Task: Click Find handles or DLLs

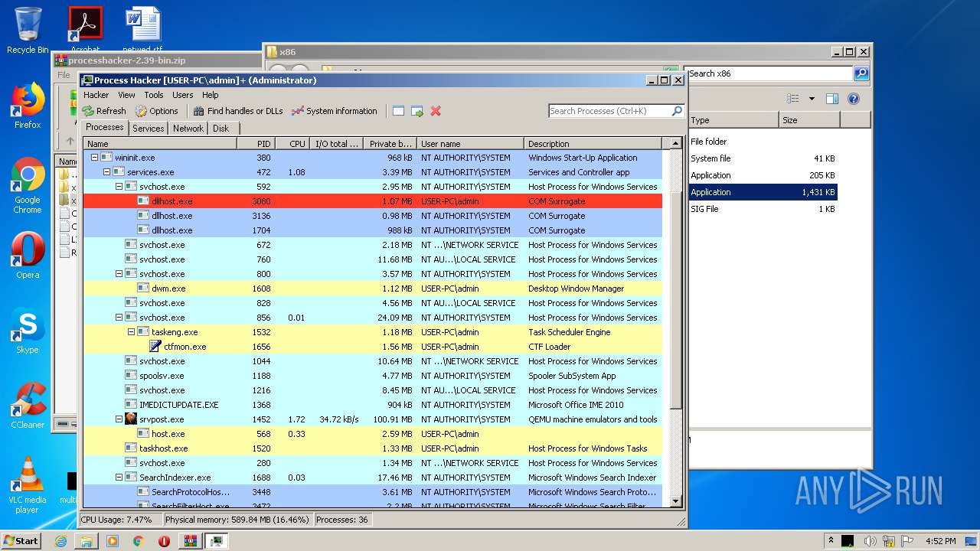Action: [x=238, y=111]
